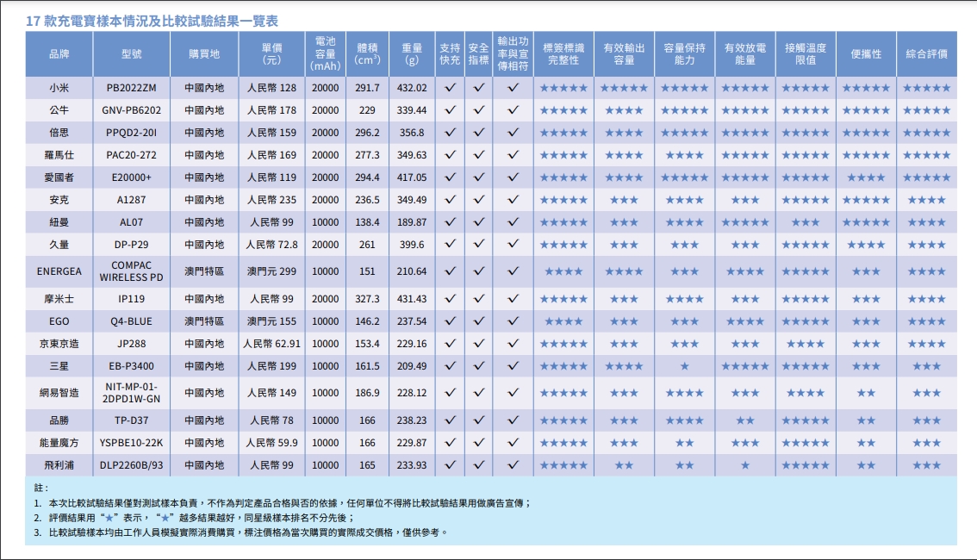Click 網易智造's two-star 便攜性 rating
This screenshot has width=977, height=560.
(x=866, y=393)
